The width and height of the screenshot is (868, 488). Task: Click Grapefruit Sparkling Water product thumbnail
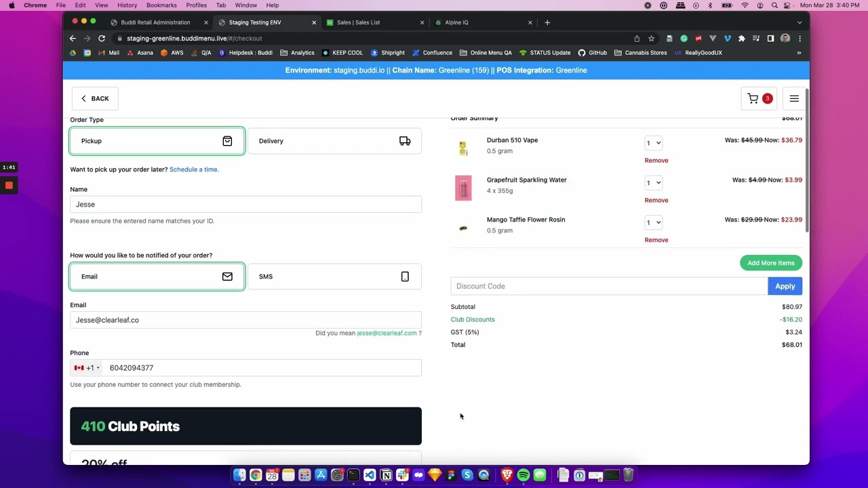(x=463, y=188)
